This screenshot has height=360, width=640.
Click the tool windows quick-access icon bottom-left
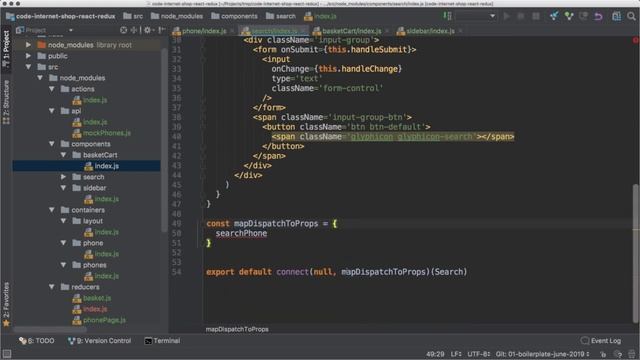tap(7, 354)
